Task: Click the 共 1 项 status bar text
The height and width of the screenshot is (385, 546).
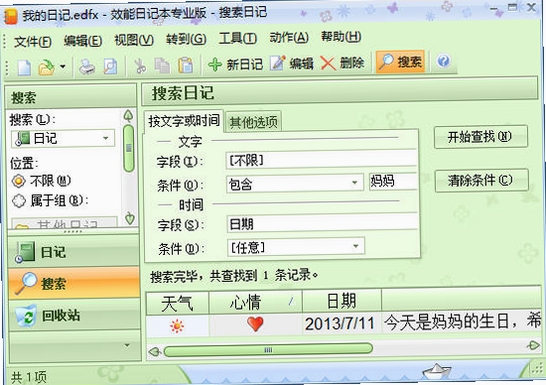Action: pyautogui.click(x=29, y=377)
